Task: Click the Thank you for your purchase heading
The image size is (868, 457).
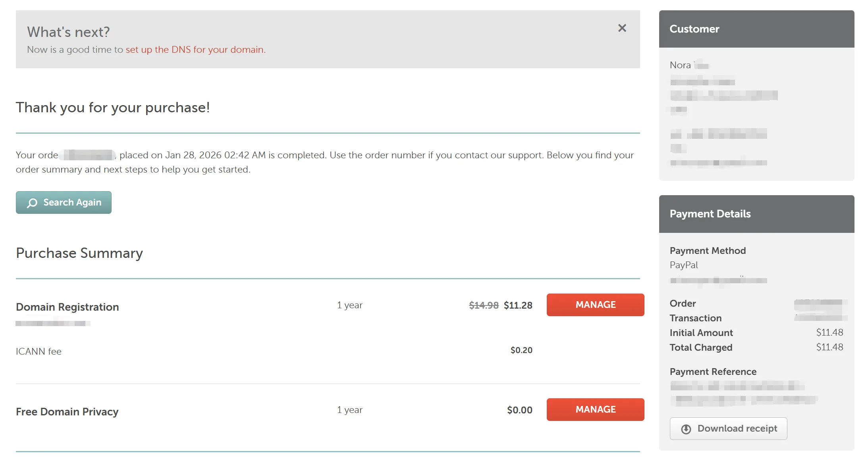Action: point(113,108)
